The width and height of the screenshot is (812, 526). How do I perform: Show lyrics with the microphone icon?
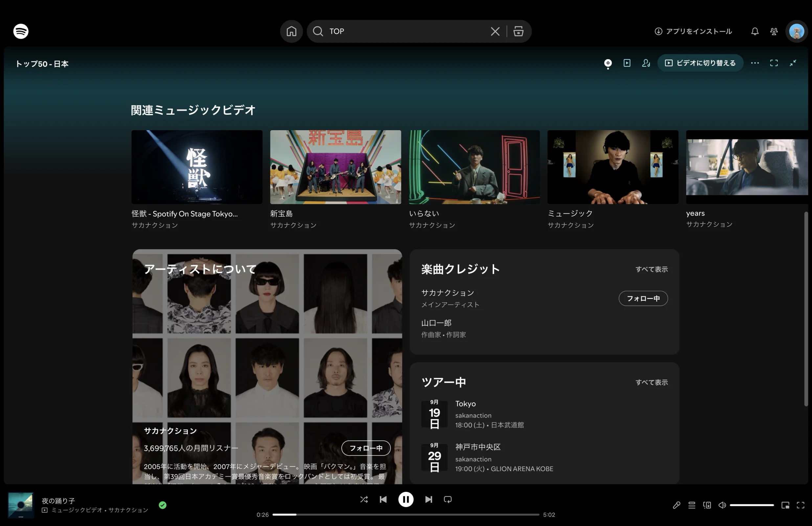(676, 505)
